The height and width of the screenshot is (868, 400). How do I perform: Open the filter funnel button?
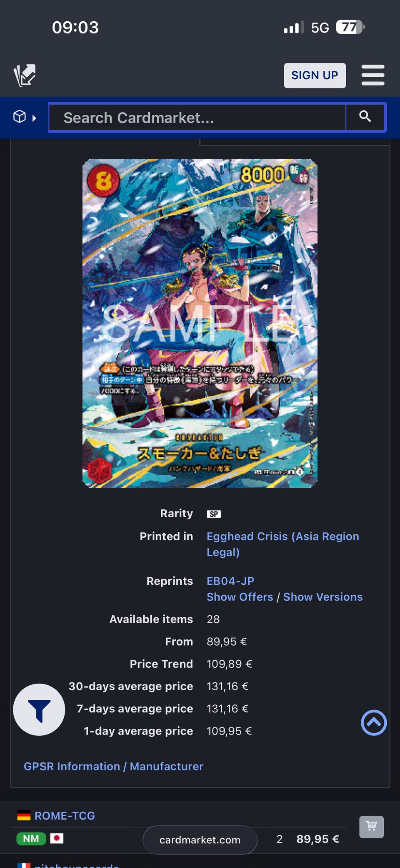click(x=39, y=709)
